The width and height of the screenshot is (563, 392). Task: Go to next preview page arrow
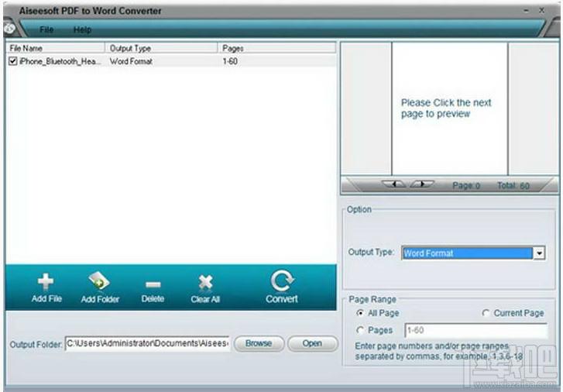point(422,184)
